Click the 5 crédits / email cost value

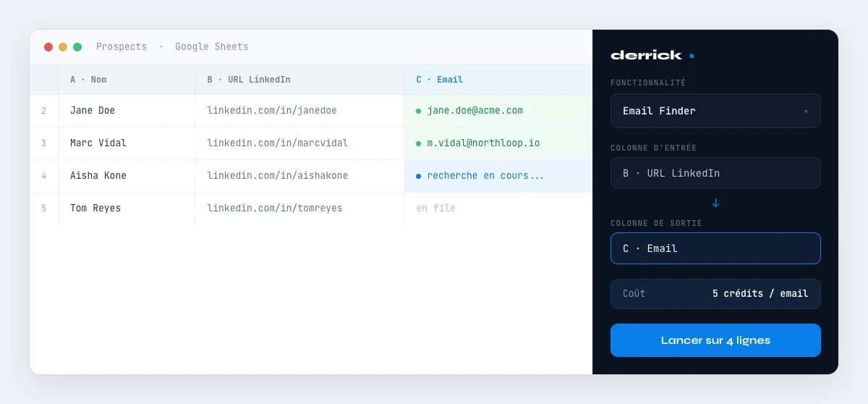(760, 294)
